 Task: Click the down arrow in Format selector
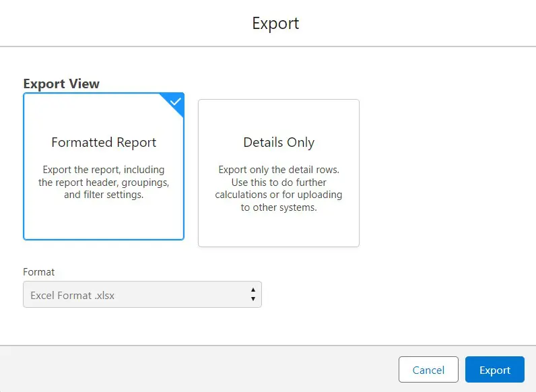253,299
